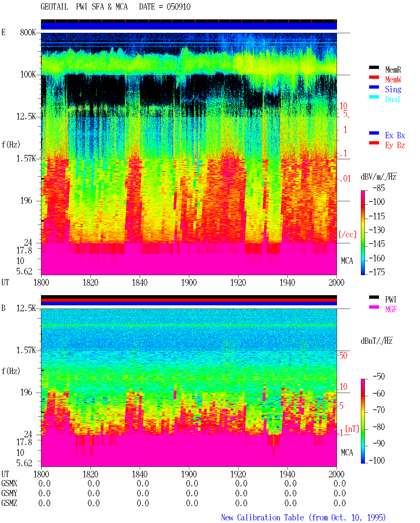Click the 1.57K frequency label in the E panel

point(26,158)
